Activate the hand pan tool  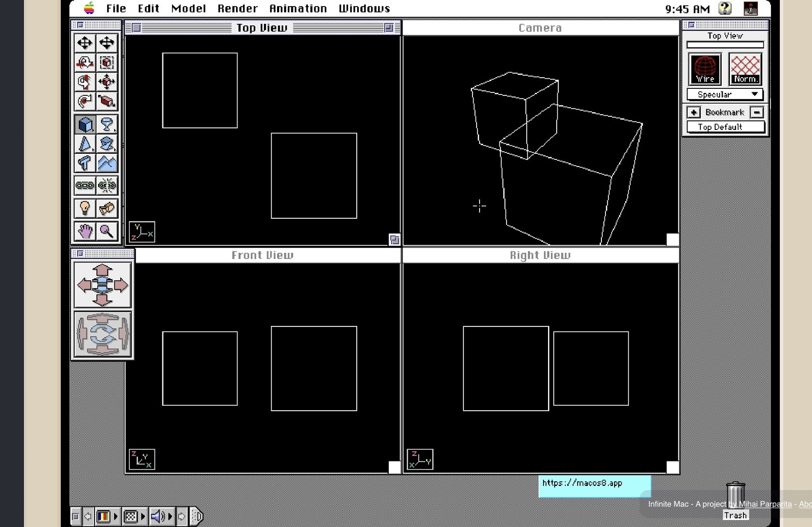tap(85, 232)
